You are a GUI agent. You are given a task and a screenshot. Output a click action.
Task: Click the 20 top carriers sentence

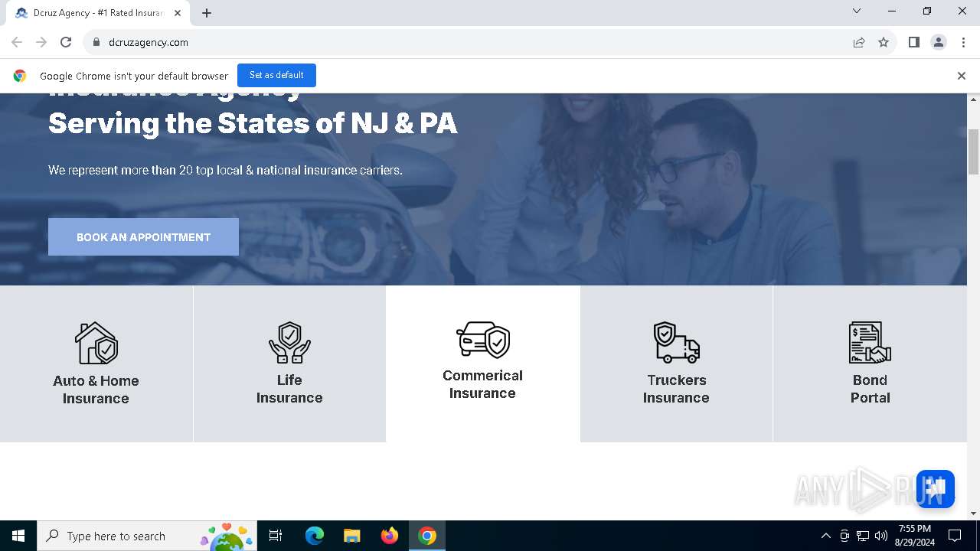click(225, 170)
